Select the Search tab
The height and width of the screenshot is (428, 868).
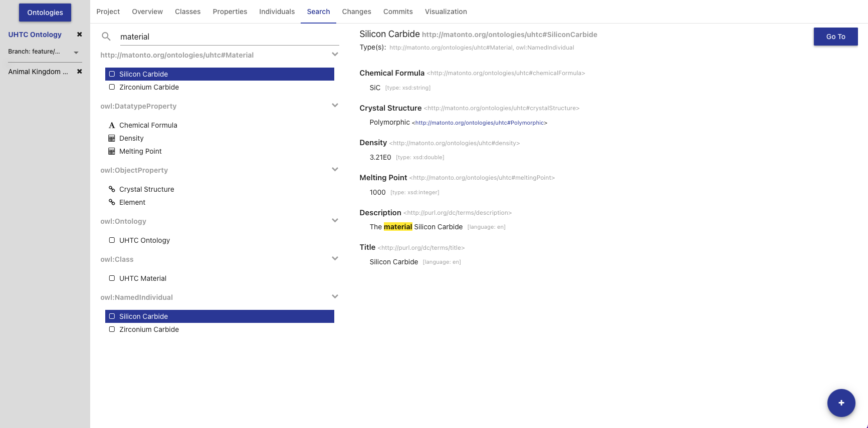coord(318,12)
